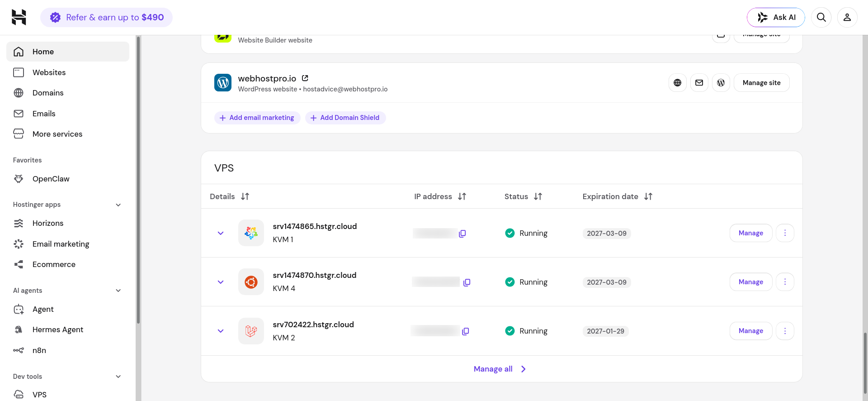Open more options for srv702422.hstgr.cloud
Viewport: 868px width, 401px height.
click(785, 331)
